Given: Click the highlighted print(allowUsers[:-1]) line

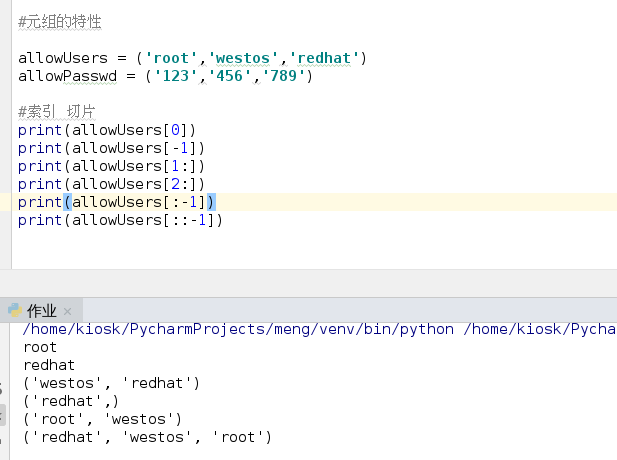Looking at the screenshot, I should tap(116, 202).
